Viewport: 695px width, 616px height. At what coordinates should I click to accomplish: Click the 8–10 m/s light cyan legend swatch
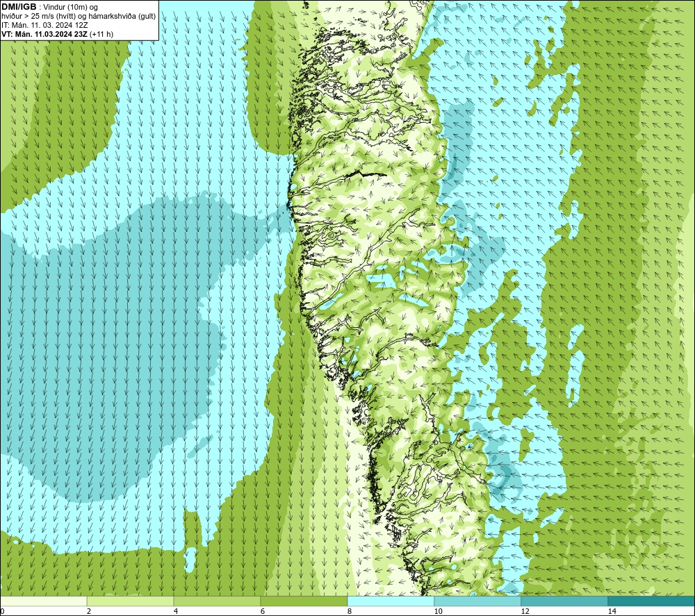[391, 601]
